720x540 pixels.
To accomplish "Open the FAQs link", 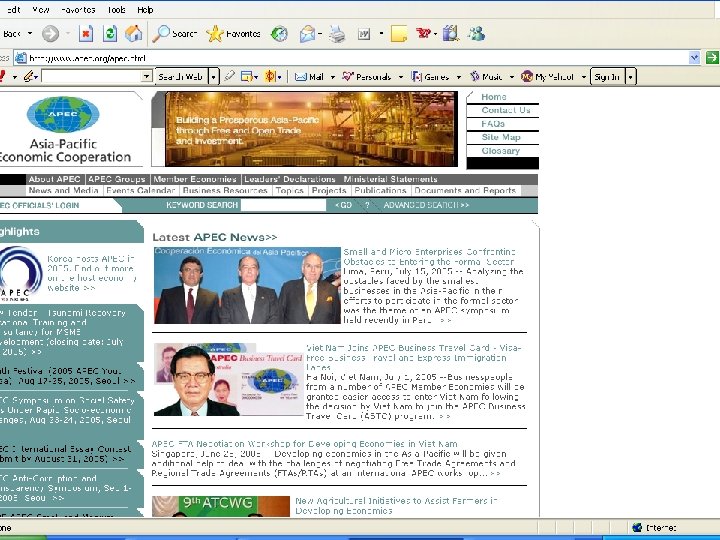I will coord(493,124).
